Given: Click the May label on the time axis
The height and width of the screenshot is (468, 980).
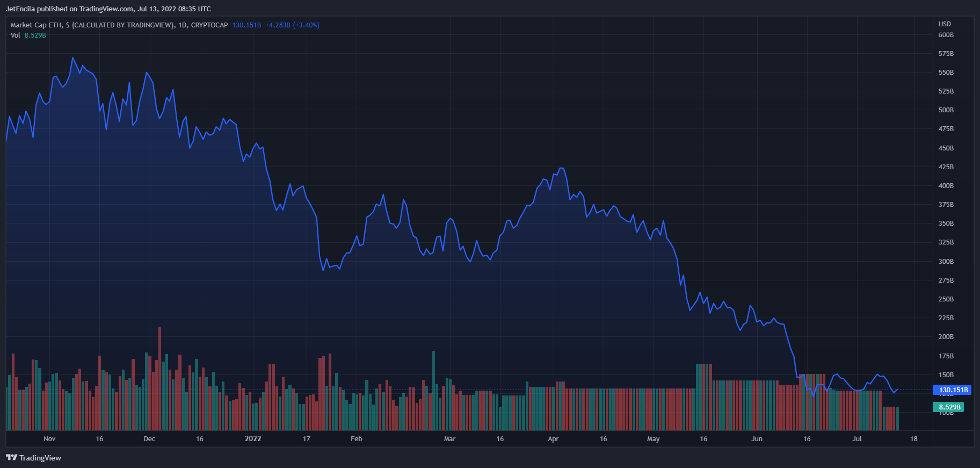Looking at the screenshot, I should click(x=654, y=439).
